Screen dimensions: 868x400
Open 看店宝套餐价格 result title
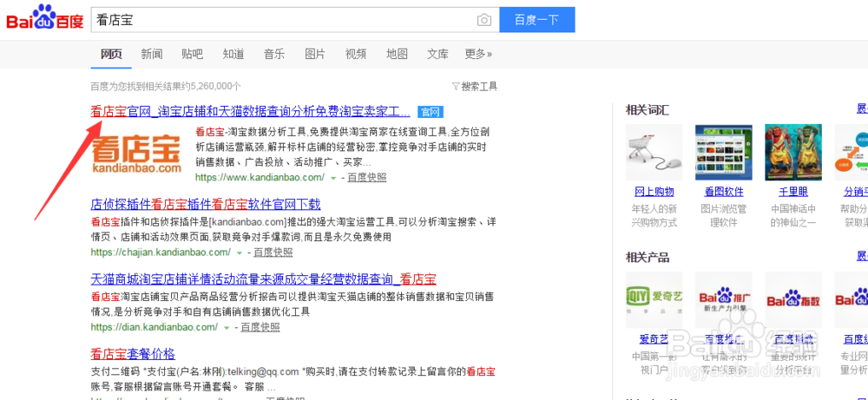133,353
